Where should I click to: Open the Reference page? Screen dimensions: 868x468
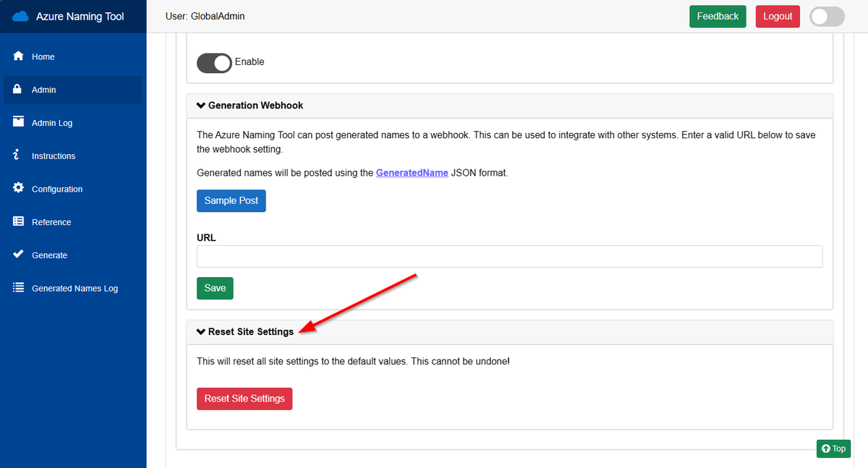72,222
